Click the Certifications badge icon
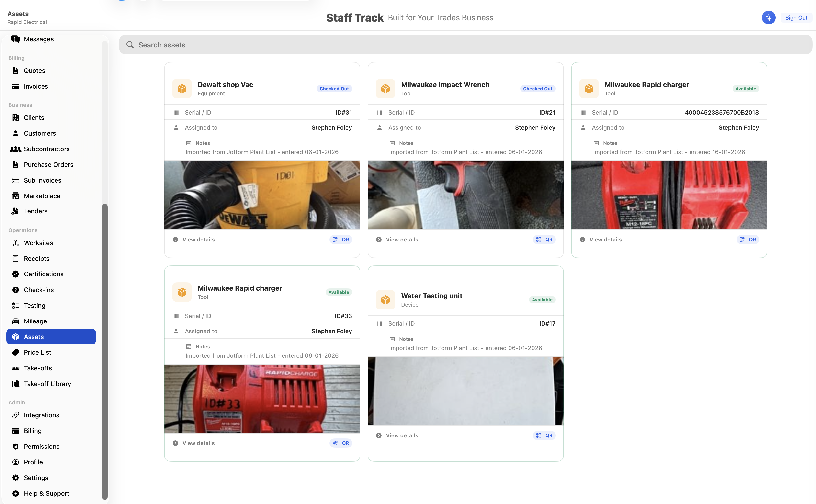This screenshot has height=504, width=816. pos(15,274)
